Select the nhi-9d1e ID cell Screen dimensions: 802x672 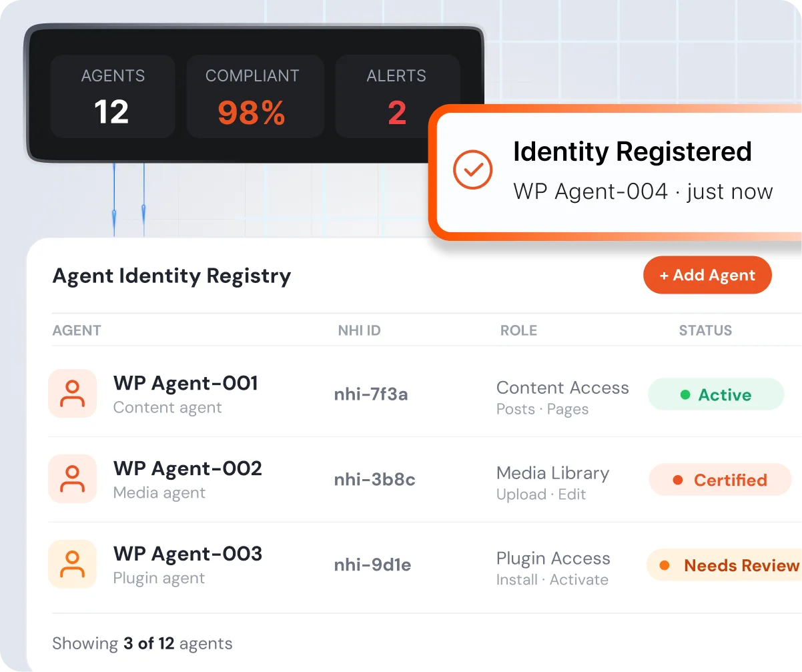[372, 565]
